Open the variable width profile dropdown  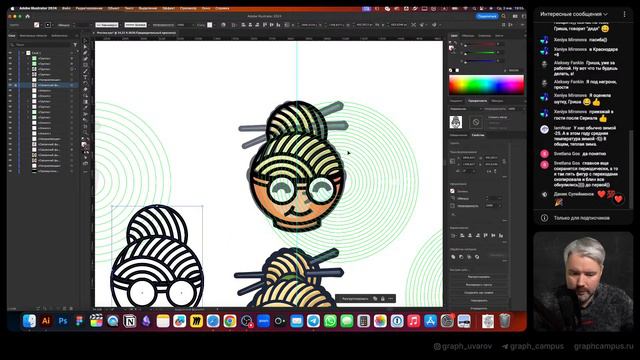[107, 25]
